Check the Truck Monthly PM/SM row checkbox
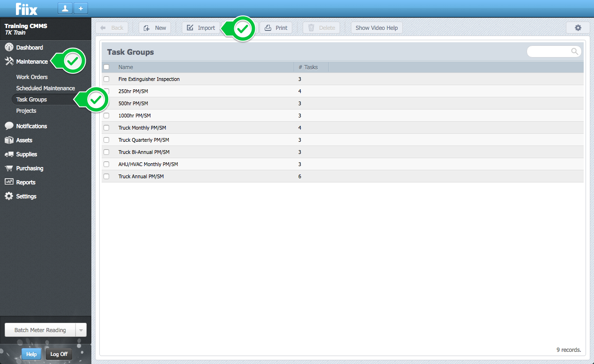Screen dimensions: 594x364 click(x=106, y=128)
